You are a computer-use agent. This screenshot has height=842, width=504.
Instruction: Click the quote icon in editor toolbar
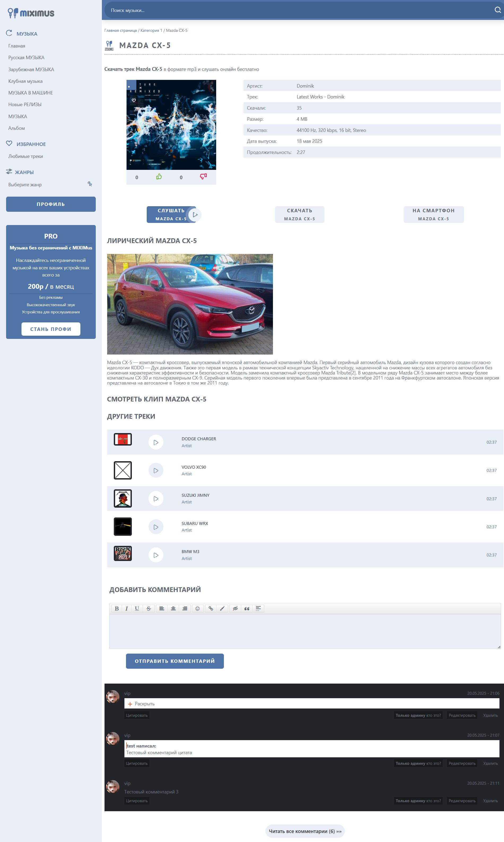(x=247, y=608)
